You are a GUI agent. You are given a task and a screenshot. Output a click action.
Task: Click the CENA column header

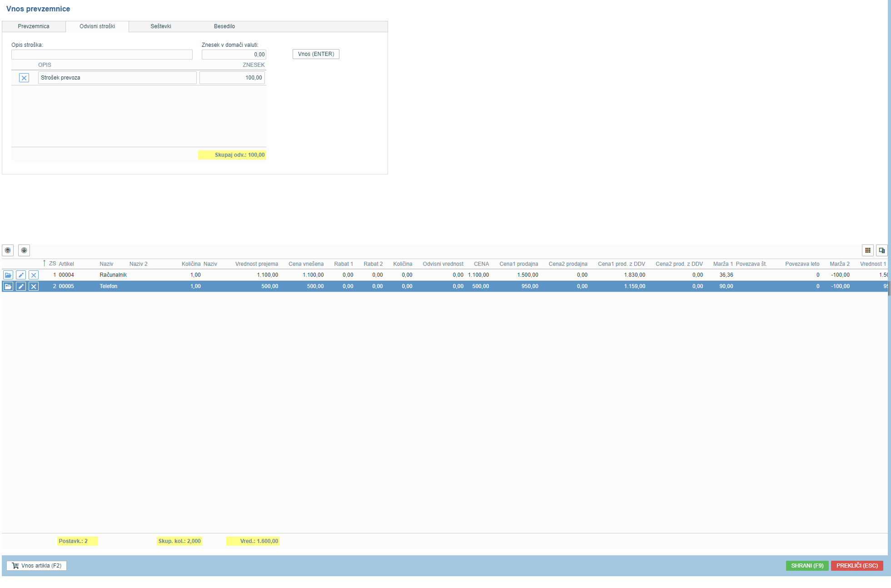click(482, 264)
